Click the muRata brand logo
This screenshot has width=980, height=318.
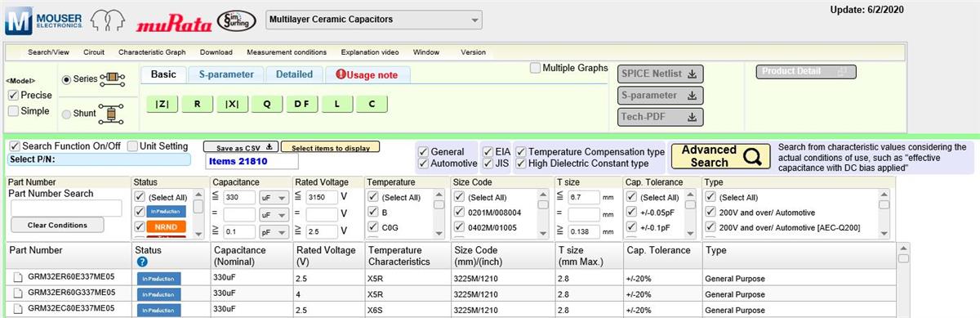pyautogui.click(x=173, y=23)
